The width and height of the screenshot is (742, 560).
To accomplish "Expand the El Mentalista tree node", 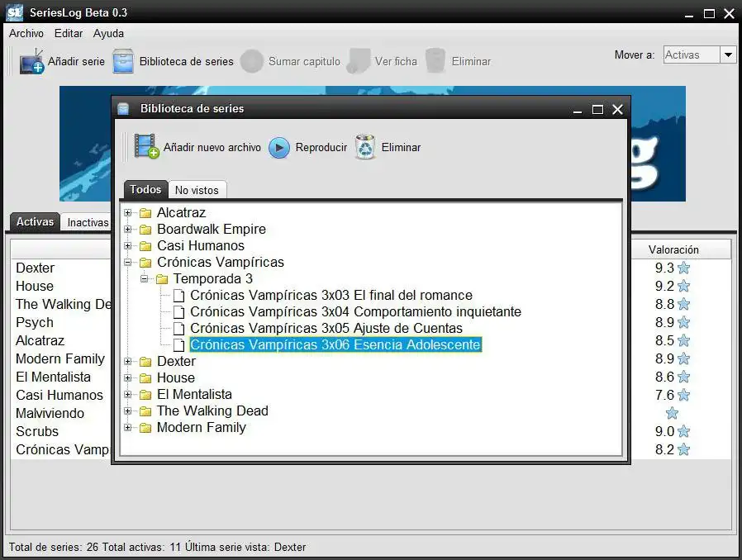I will point(128,395).
